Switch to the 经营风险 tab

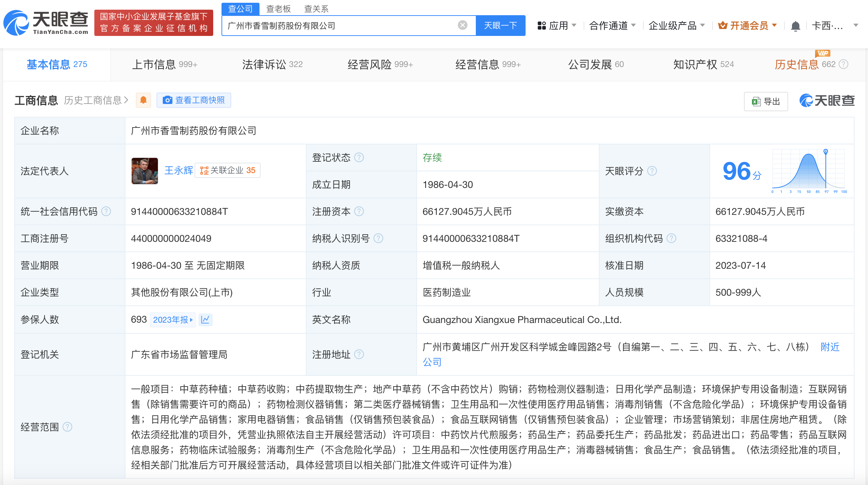tap(380, 64)
